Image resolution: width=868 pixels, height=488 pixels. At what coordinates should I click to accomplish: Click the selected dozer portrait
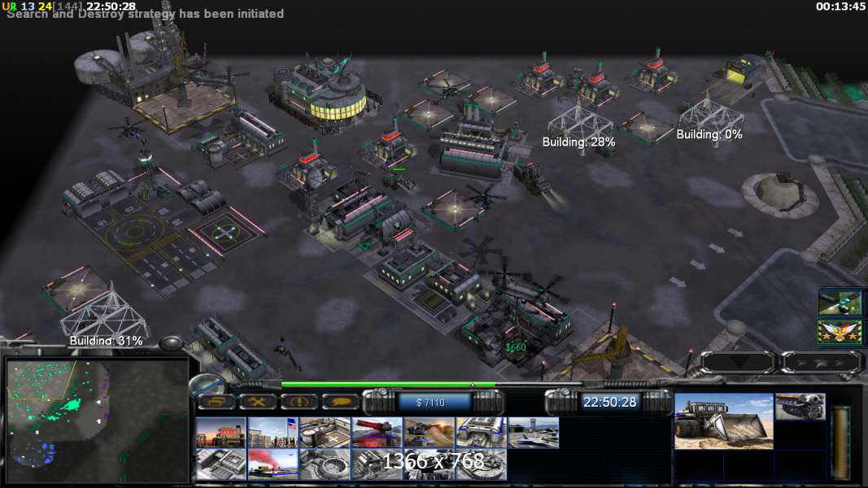point(723,421)
